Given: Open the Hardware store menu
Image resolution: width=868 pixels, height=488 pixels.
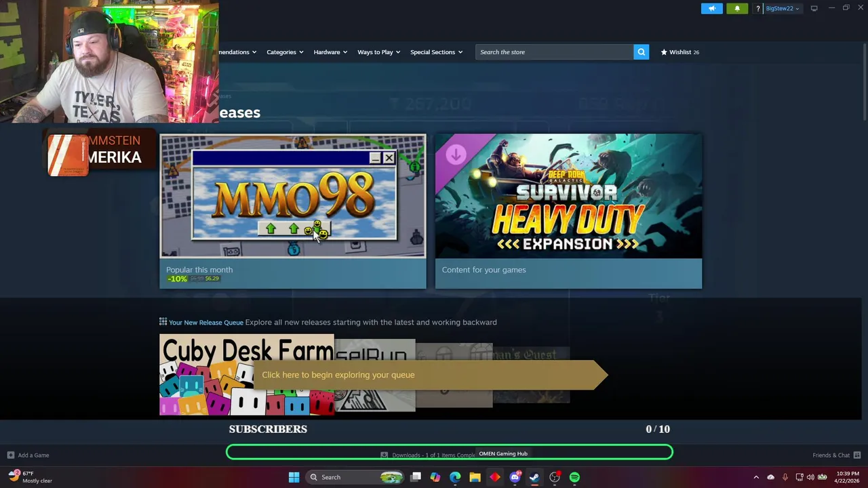Looking at the screenshot, I should (x=330, y=52).
